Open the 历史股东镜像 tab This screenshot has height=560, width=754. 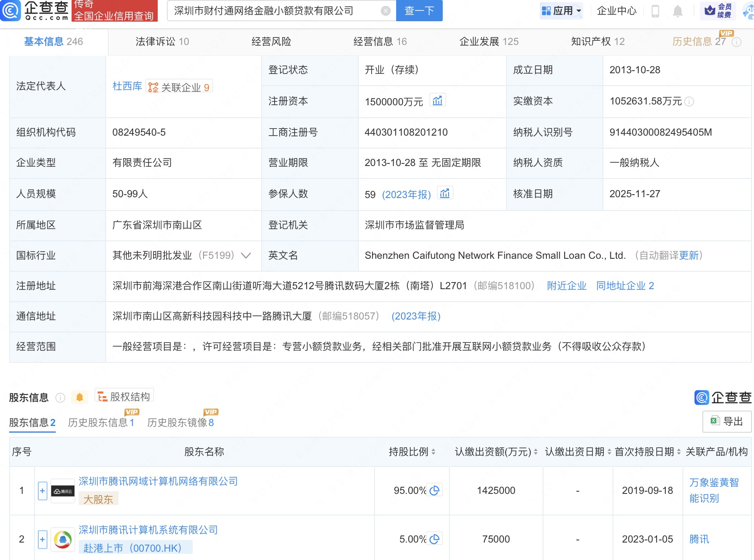pos(180,422)
